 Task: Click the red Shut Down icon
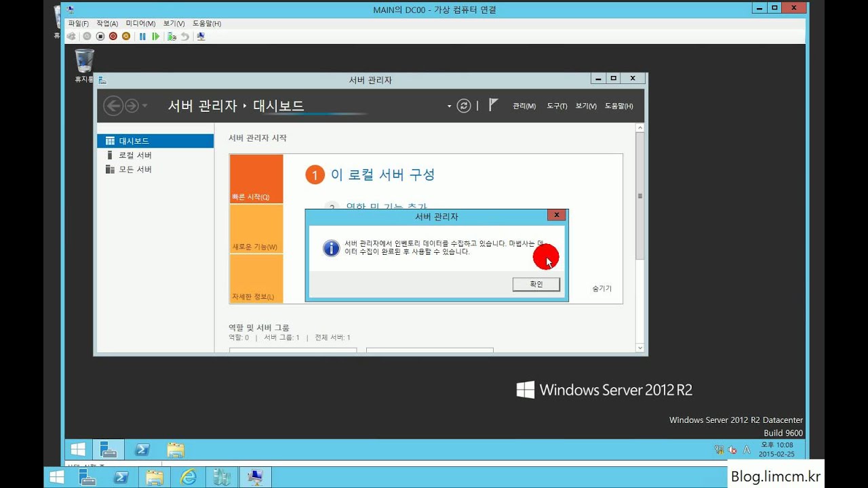tap(113, 37)
